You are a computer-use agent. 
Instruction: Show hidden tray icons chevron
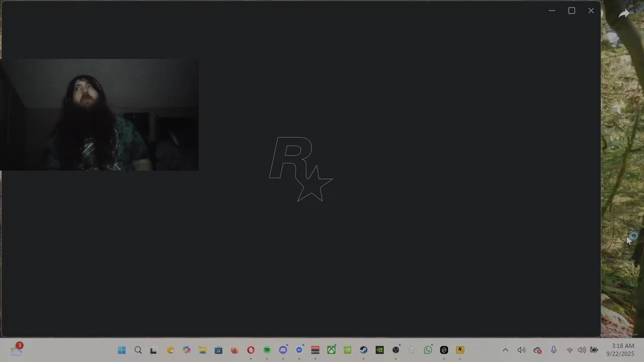tap(505, 350)
